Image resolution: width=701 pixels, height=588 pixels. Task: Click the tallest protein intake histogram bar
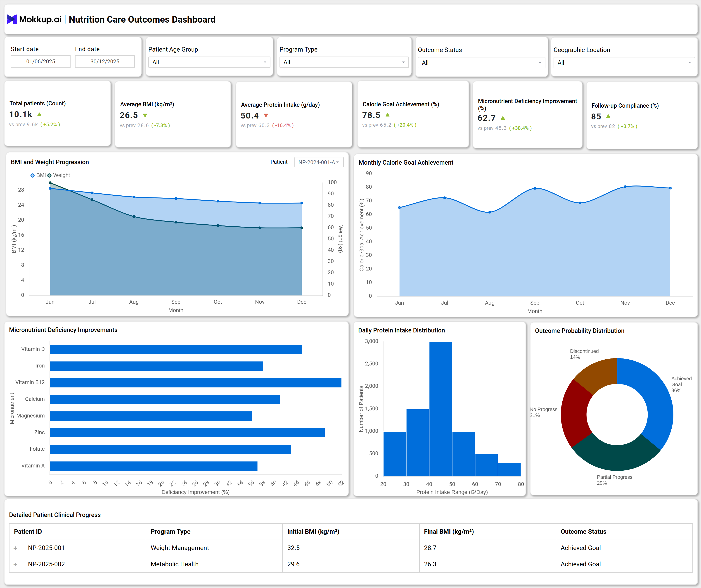(441, 409)
